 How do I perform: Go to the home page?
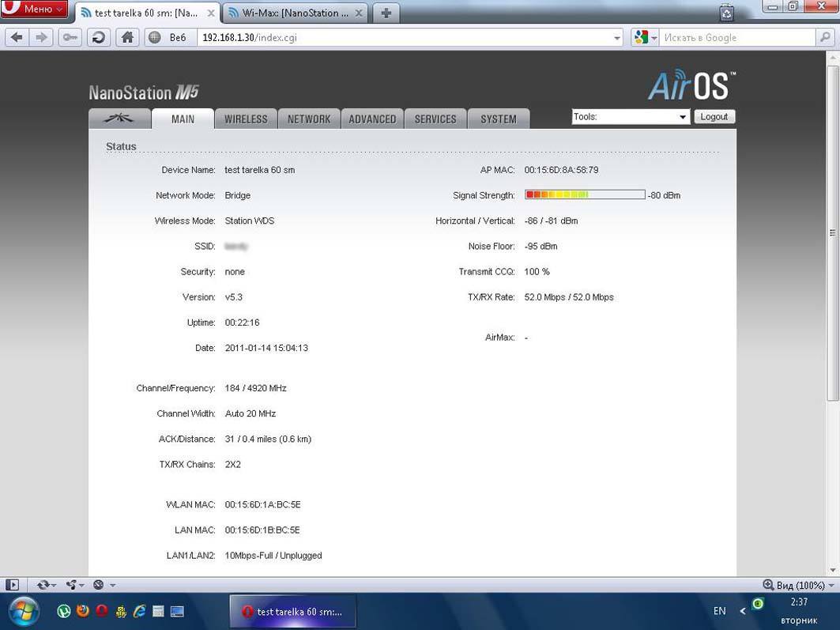127,37
